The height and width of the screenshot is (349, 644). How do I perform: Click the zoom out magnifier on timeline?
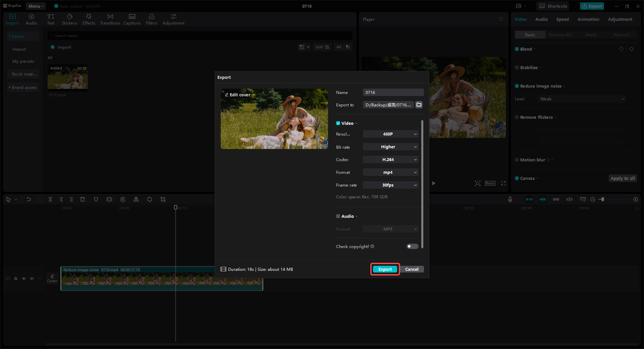(x=593, y=199)
